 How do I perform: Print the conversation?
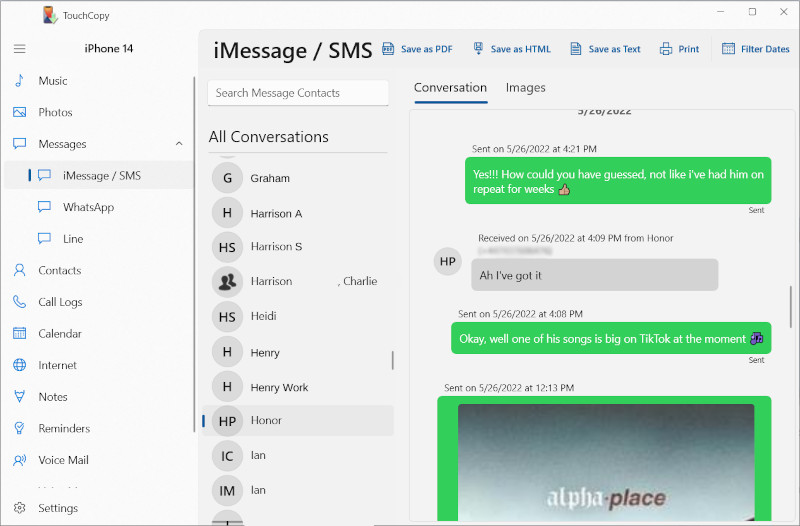click(680, 49)
